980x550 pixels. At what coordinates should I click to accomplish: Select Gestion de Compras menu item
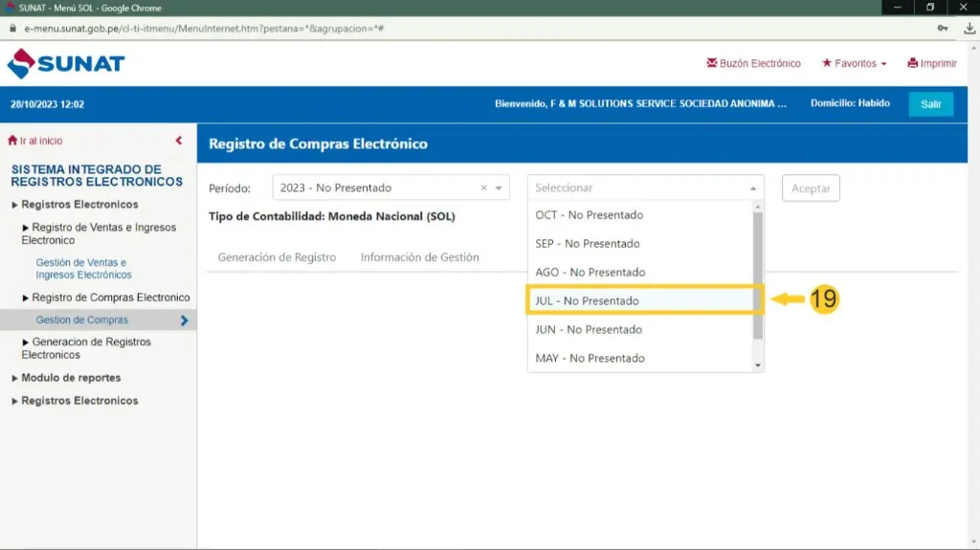(81, 320)
